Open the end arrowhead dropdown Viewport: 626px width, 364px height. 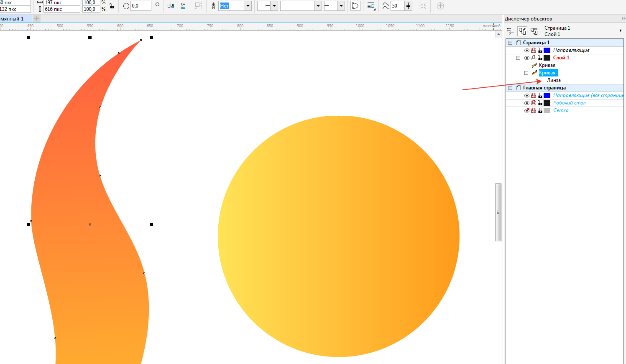(x=341, y=6)
